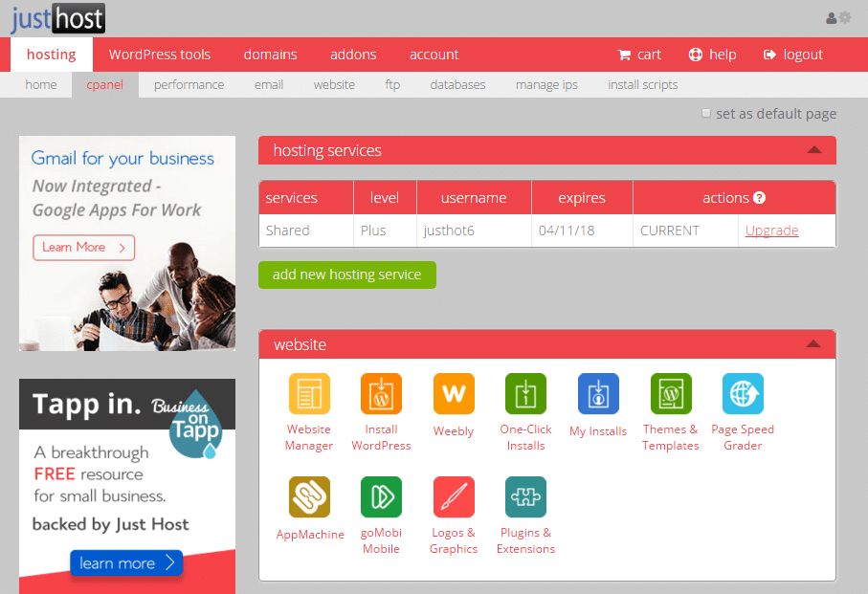Select the Logos & Graphics icon
The height and width of the screenshot is (594, 868).
point(453,496)
